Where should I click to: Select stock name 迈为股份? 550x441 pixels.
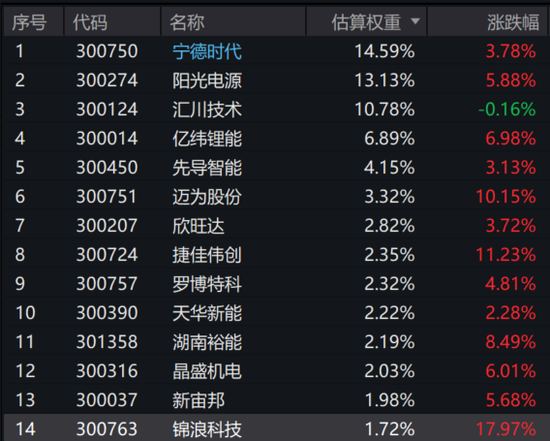[x=207, y=196]
